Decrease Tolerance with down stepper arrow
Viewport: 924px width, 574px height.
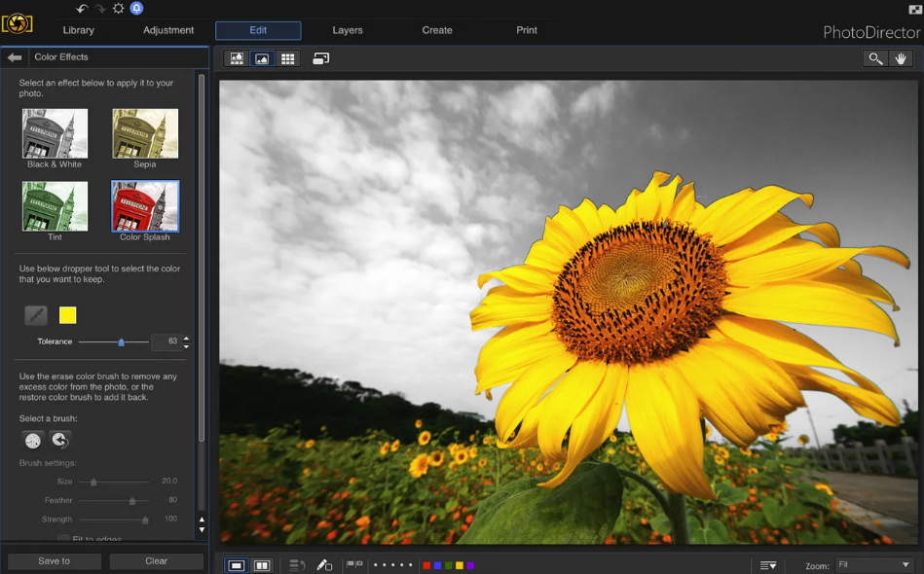(186, 346)
